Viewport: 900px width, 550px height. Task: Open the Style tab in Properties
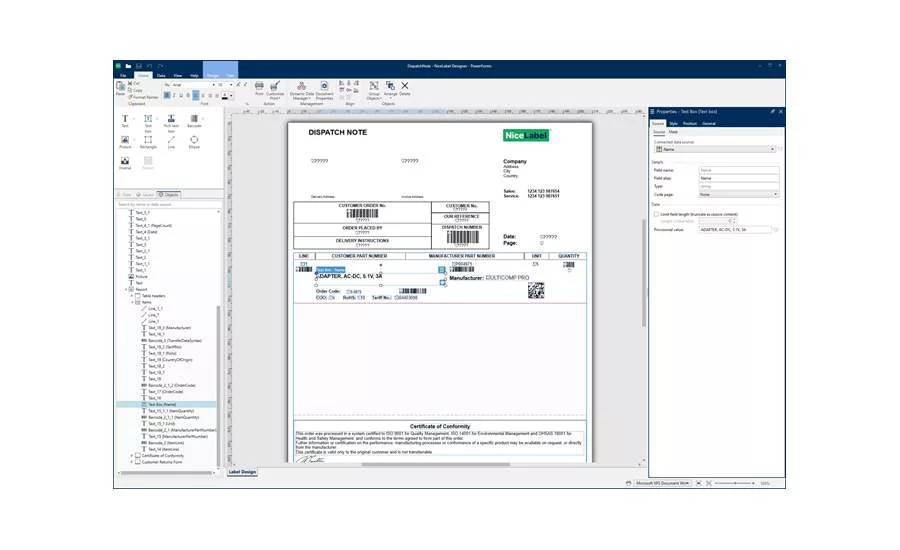673,123
